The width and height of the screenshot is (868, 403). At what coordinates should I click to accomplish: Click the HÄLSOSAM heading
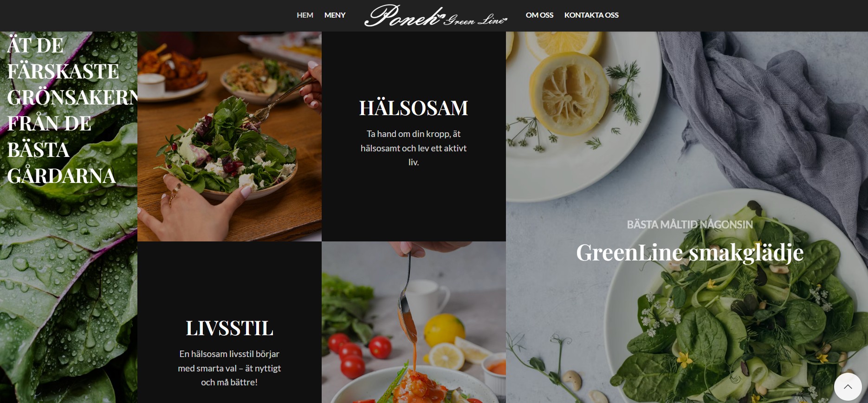pos(414,108)
